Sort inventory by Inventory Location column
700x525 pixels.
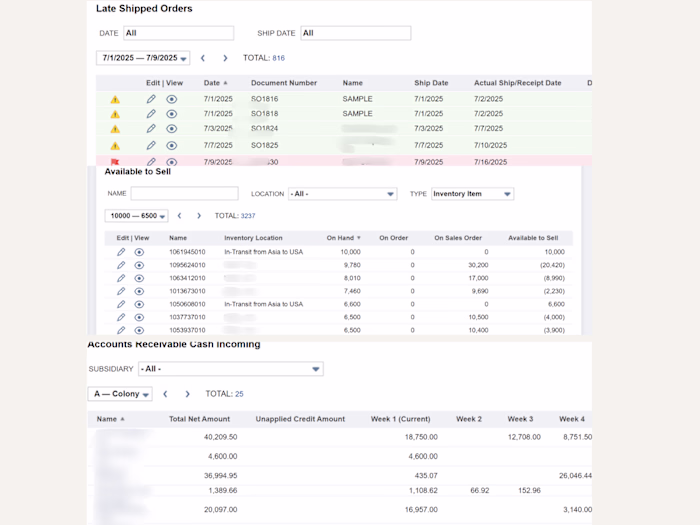253,238
